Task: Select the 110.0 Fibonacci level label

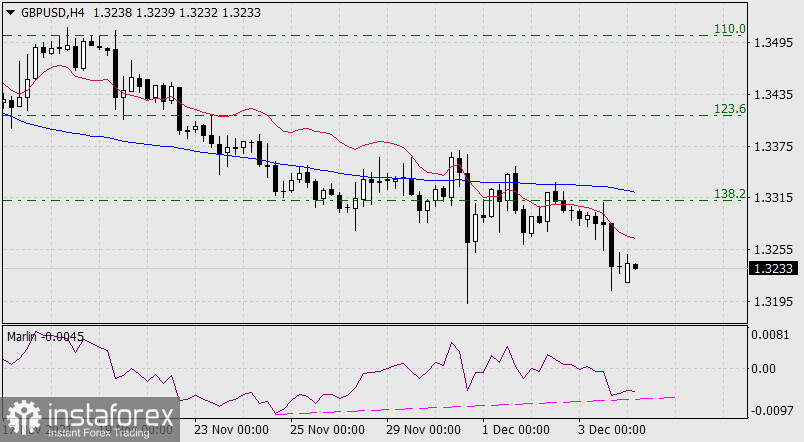Action: click(730, 29)
